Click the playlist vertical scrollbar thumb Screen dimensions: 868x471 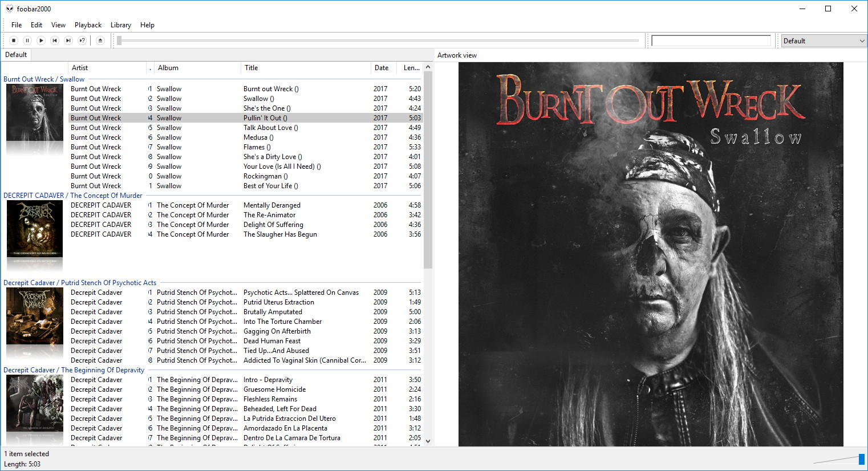428,170
